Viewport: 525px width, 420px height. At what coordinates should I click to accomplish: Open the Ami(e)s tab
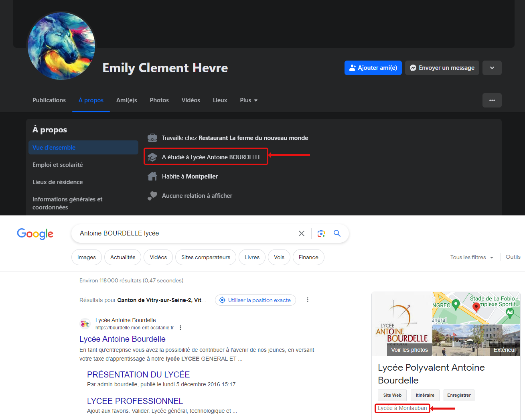[x=127, y=100]
